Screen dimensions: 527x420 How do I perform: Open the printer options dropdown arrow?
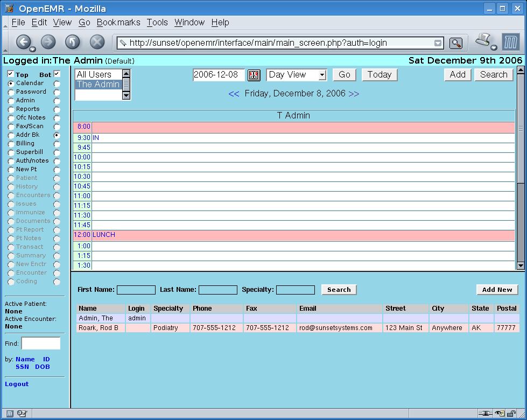494,47
